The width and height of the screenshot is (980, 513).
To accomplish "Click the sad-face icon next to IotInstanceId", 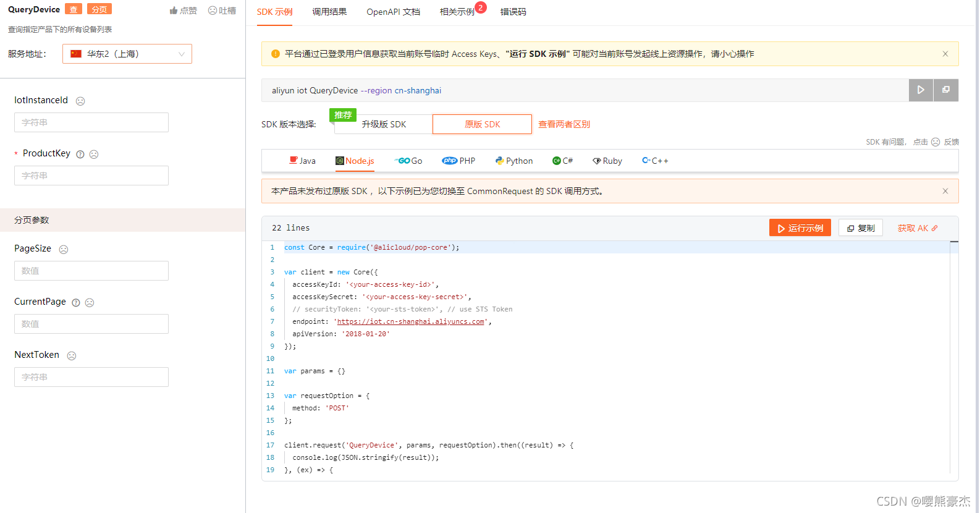I will 80,101.
